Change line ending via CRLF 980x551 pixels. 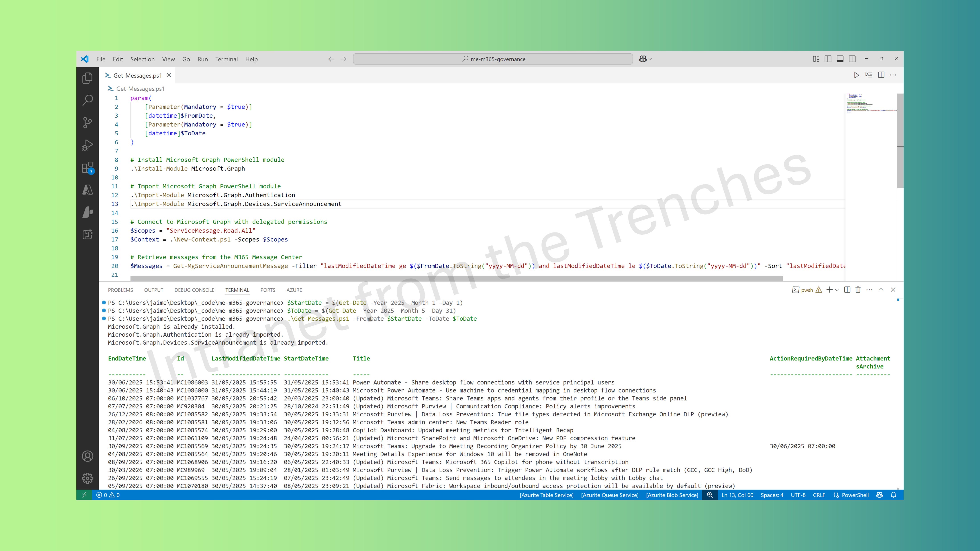pyautogui.click(x=819, y=495)
